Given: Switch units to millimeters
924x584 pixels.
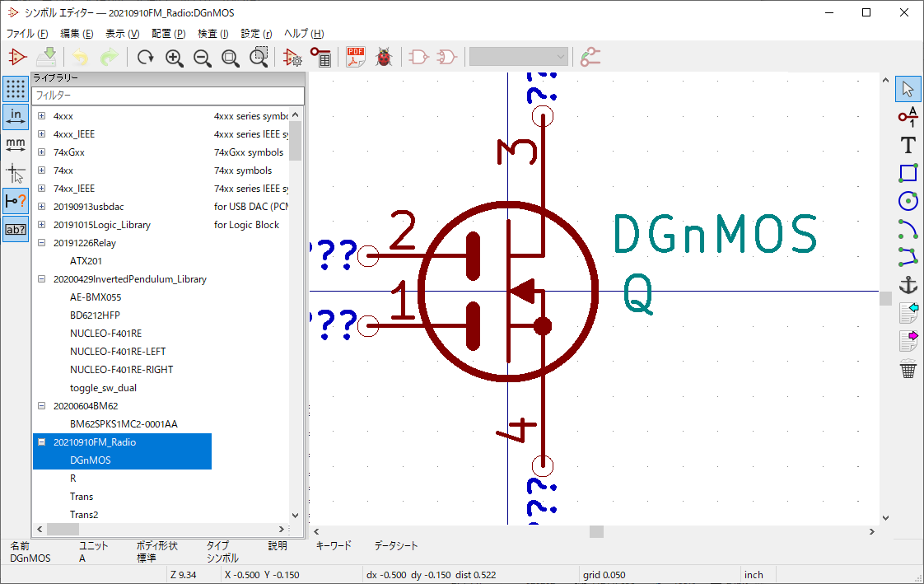Looking at the screenshot, I should point(16,145).
